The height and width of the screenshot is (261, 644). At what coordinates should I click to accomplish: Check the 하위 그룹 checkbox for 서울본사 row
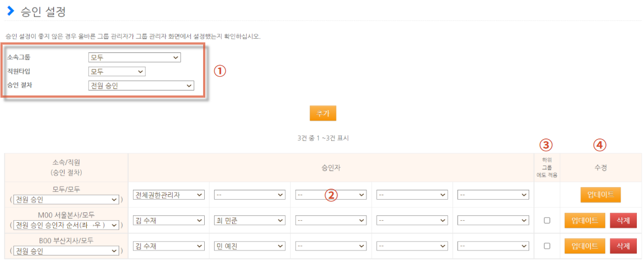[547, 220]
